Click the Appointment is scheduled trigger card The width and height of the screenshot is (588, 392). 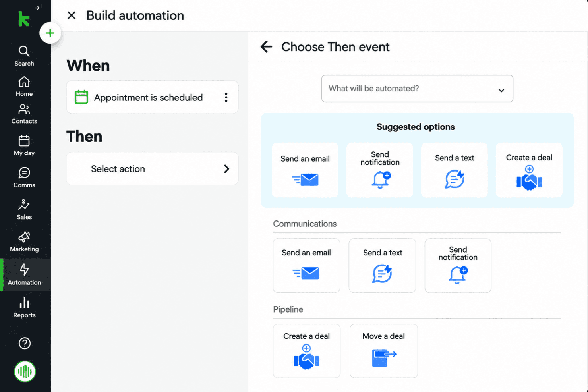click(152, 97)
